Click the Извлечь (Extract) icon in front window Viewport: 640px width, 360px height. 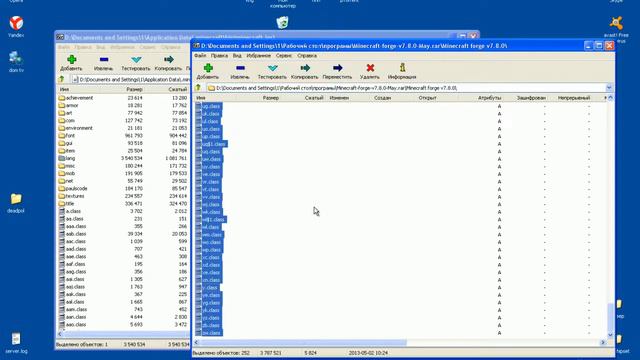(x=240, y=68)
